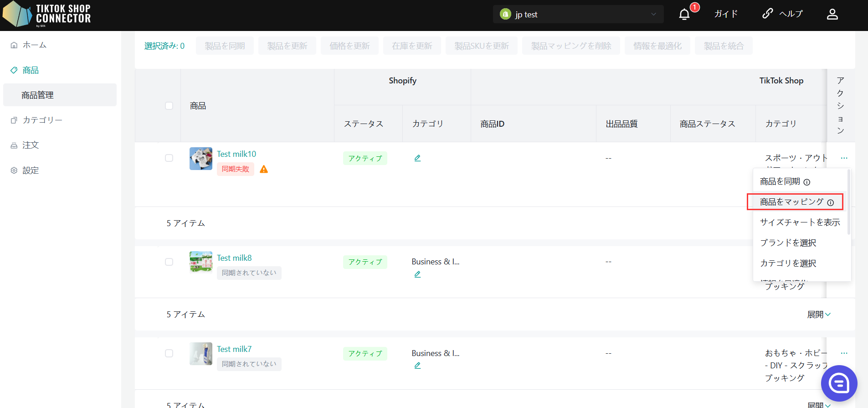Open the three-dot actions for Test milk10
The height and width of the screenshot is (408, 868).
(844, 158)
